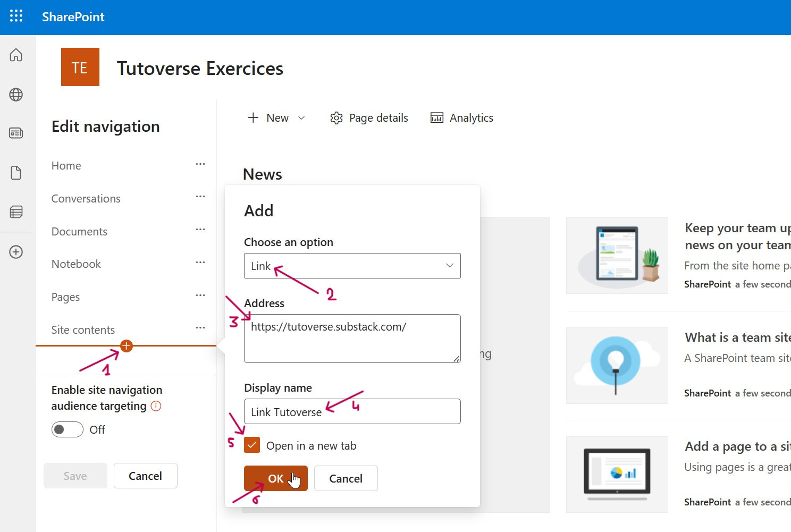Open the Keep your team updated news headline
This screenshot has height=532, width=791.
tap(738, 237)
